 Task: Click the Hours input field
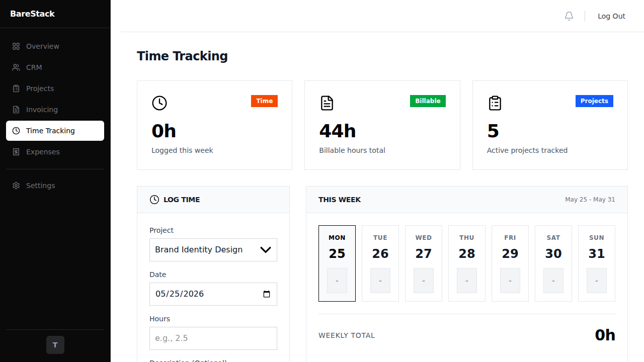pos(213,338)
